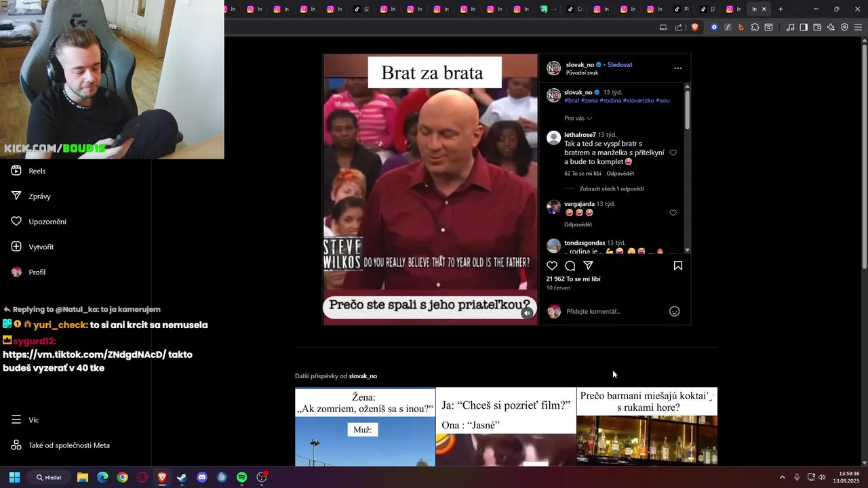Open Profil in the sidebar

pos(28,272)
